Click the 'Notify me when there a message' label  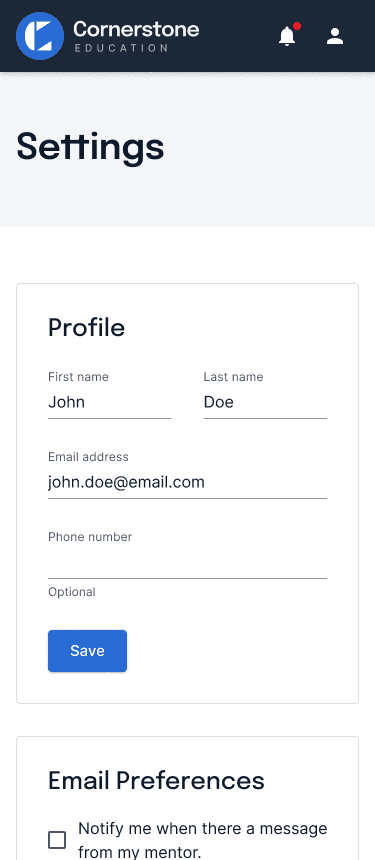coord(202,828)
